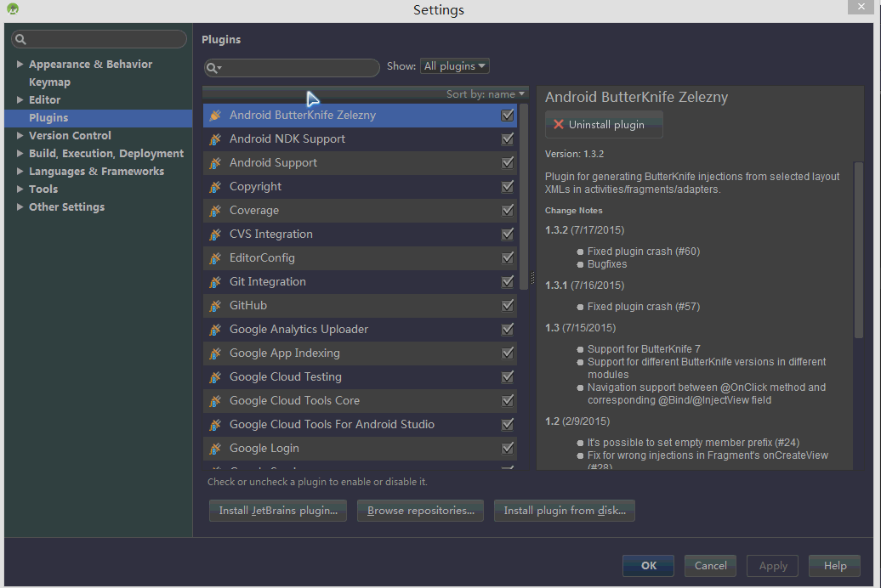
Task: Uncheck the Google Analytics Uploader checkbox
Action: pos(508,330)
